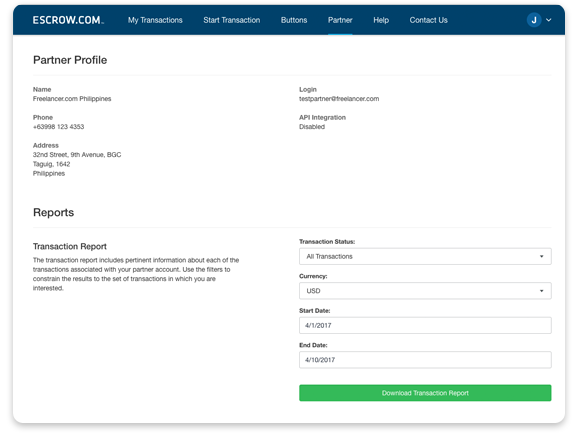580x444 pixels.
Task: Open the user avatar J icon
Action: (x=534, y=20)
